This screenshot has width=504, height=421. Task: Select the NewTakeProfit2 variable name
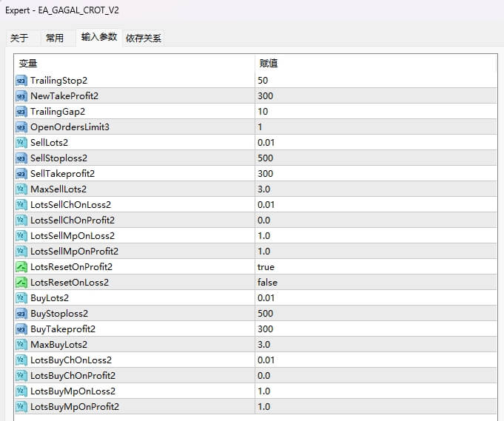click(64, 95)
